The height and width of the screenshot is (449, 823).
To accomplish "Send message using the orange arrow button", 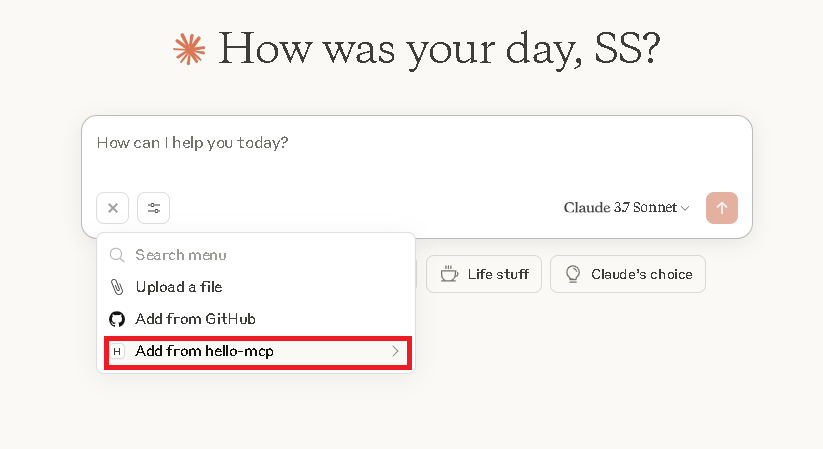I will pyautogui.click(x=722, y=208).
